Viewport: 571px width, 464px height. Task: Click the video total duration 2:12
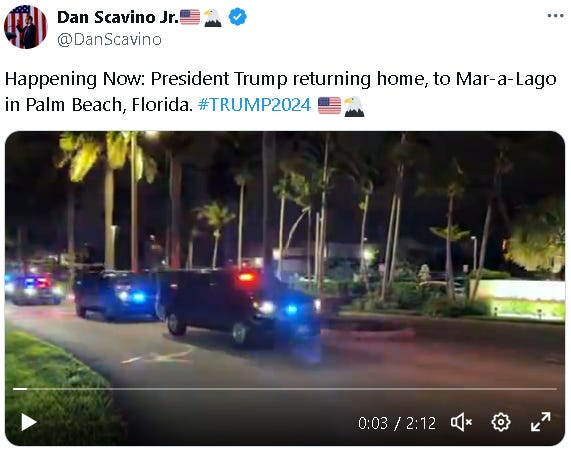[421, 423]
